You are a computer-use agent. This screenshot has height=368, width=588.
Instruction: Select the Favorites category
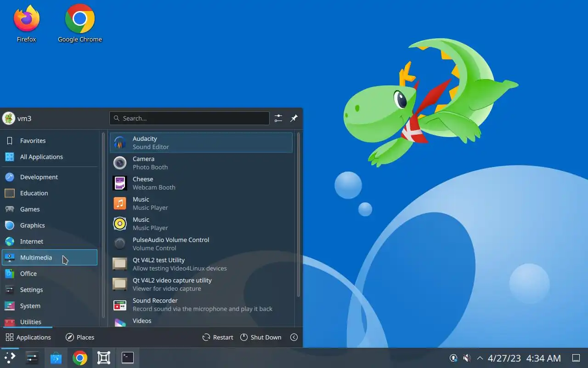tap(50, 141)
